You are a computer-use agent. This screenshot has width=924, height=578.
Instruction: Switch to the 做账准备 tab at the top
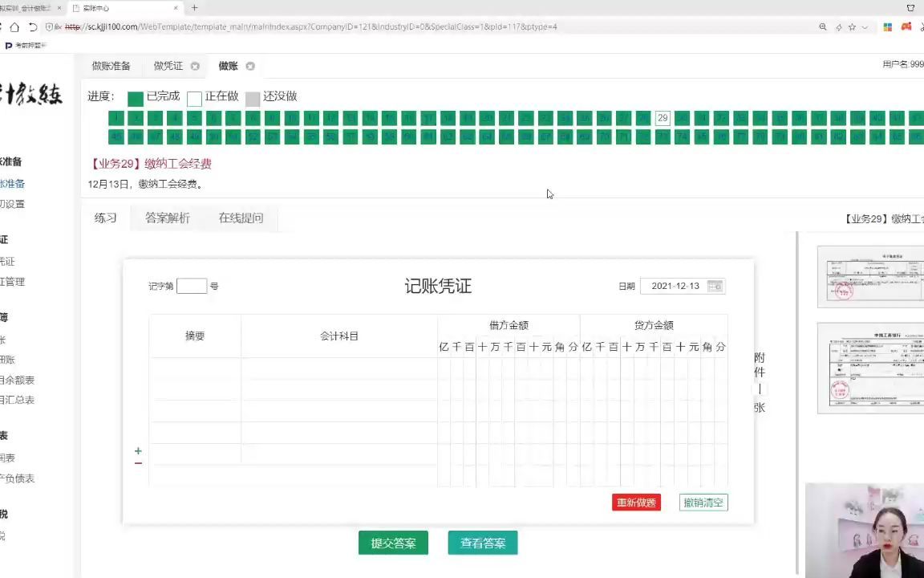[111, 66]
